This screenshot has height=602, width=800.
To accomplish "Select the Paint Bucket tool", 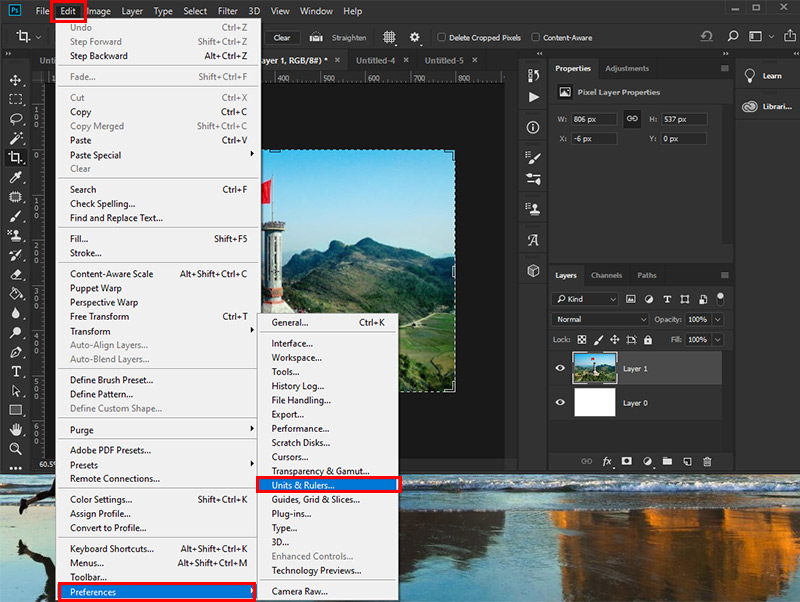I will click(x=15, y=294).
